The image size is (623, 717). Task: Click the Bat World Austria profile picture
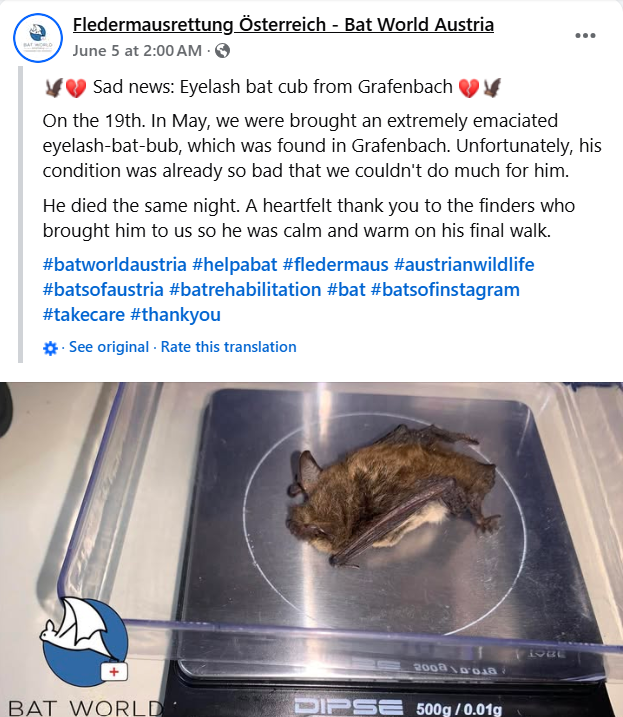tap(38, 37)
